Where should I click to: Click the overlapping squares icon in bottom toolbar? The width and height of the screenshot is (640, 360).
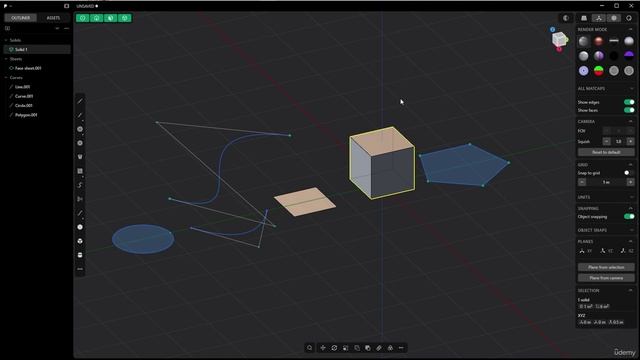click(368, 348)
